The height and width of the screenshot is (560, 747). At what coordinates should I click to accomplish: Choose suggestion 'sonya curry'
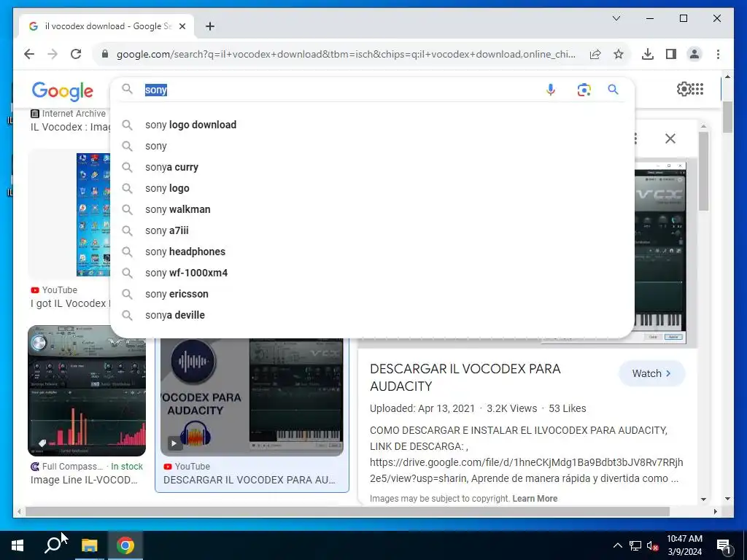point(372,167)
